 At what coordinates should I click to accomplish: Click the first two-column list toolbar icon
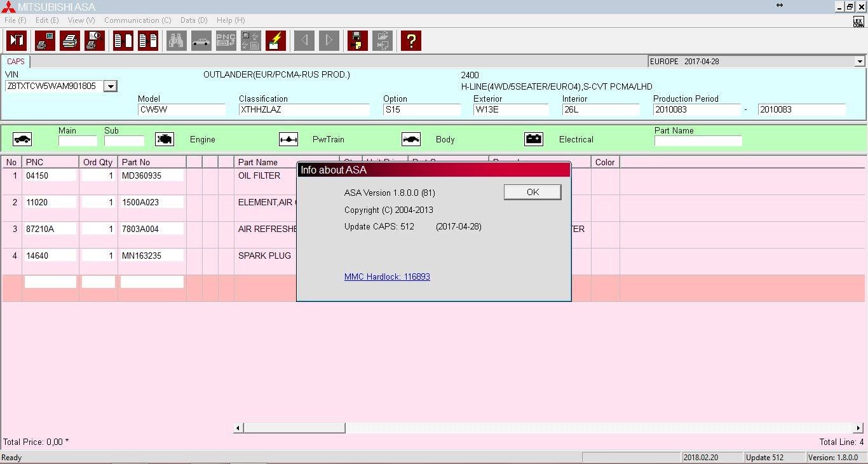123,41
